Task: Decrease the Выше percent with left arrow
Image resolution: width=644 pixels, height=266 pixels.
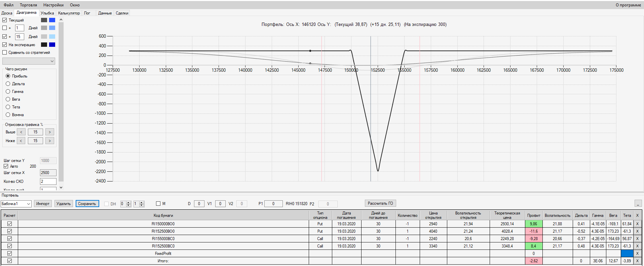Action: point(21,132)
